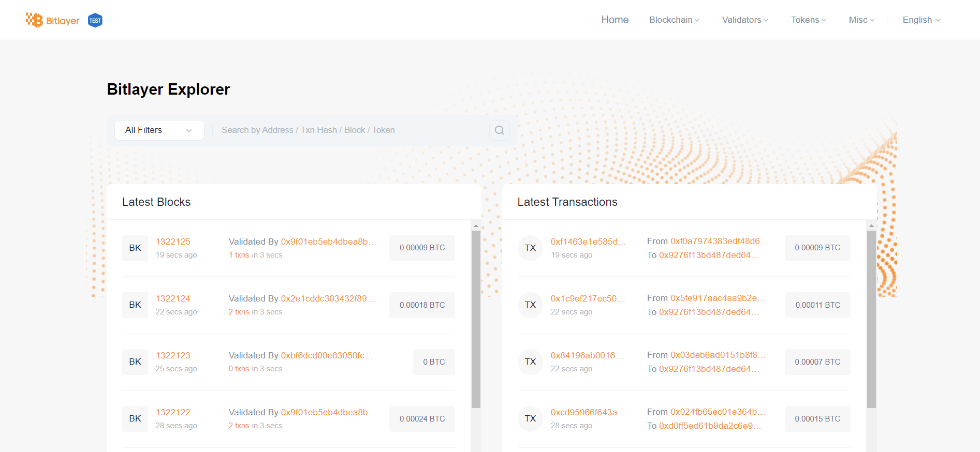Open block 1322125
Viewport: 980px width, 452px height.
pos(173,242)
